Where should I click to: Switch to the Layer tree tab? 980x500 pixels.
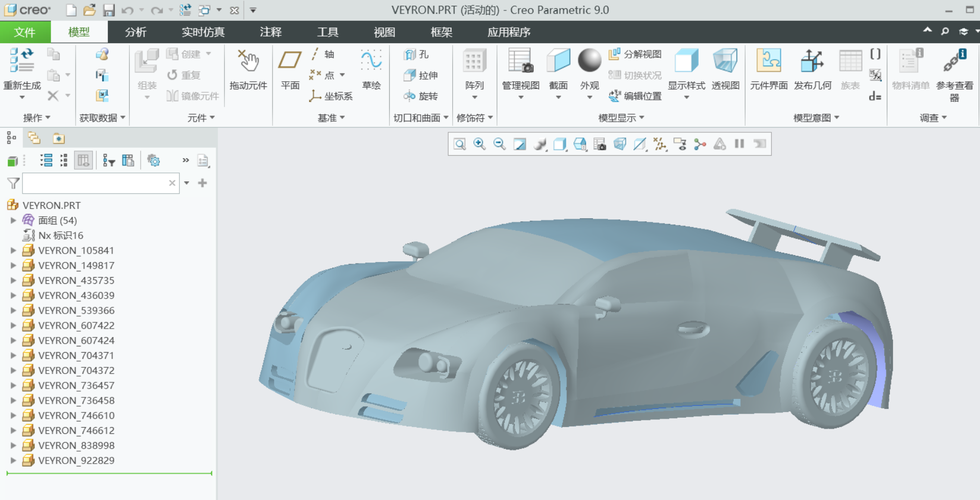click(34, 138)
